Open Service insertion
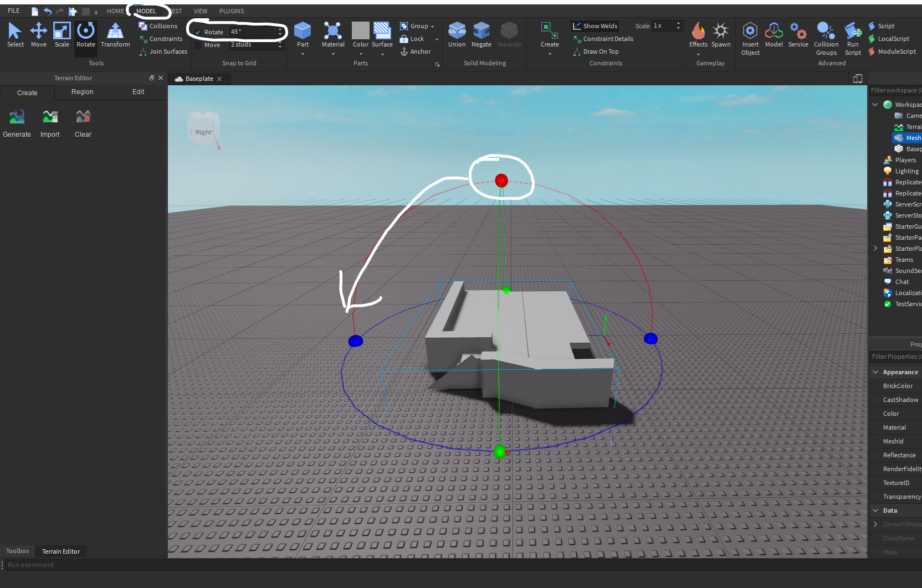This screenshot has width=922, height=588. point(798,34)
